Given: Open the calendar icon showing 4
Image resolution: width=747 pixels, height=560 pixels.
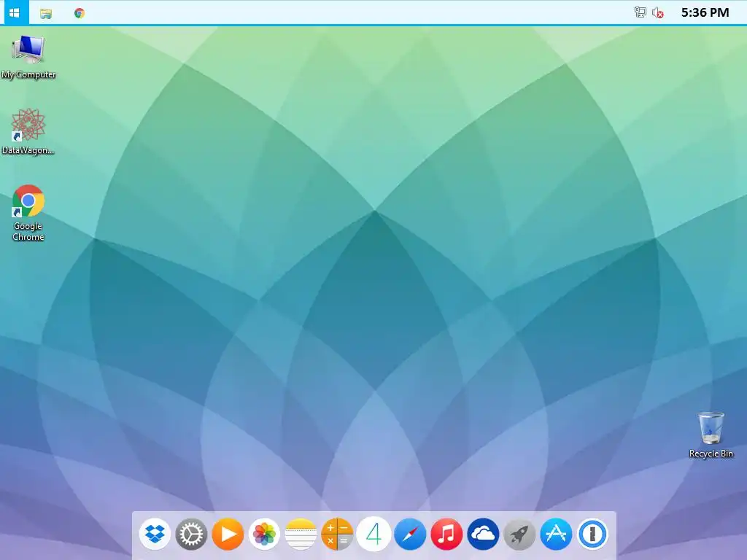Looking at the screenshot, I should click(374, 534).
